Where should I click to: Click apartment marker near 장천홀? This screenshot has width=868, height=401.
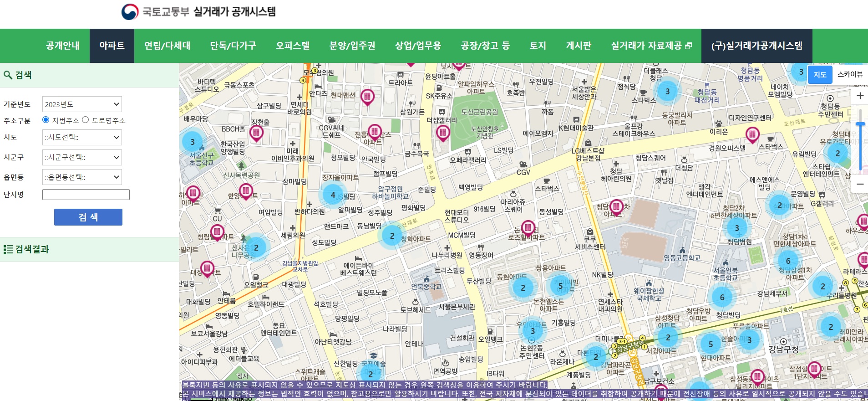click(256, 133)
